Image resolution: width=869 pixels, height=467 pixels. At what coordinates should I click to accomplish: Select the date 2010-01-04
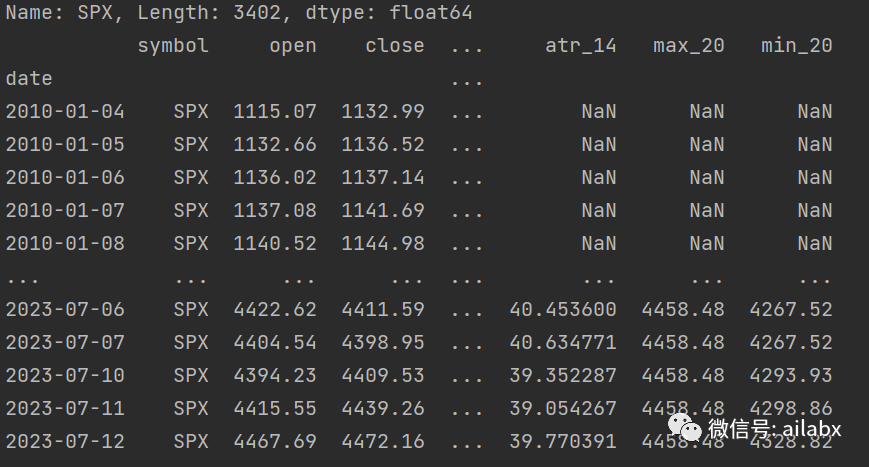(65, 112)
